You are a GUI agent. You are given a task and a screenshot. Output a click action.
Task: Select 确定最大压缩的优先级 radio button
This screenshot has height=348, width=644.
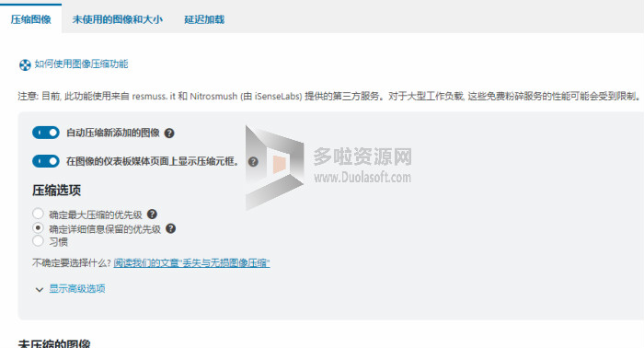39,214
